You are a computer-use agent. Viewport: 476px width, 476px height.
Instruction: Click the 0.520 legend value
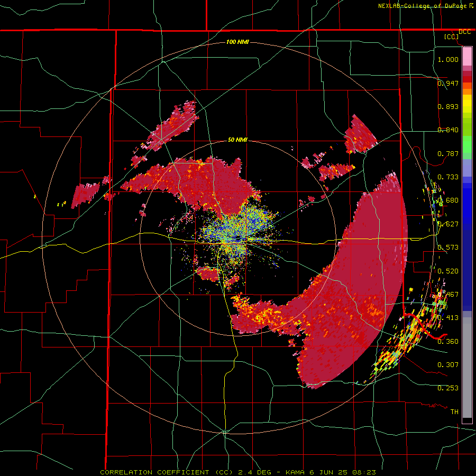point(448,271)
